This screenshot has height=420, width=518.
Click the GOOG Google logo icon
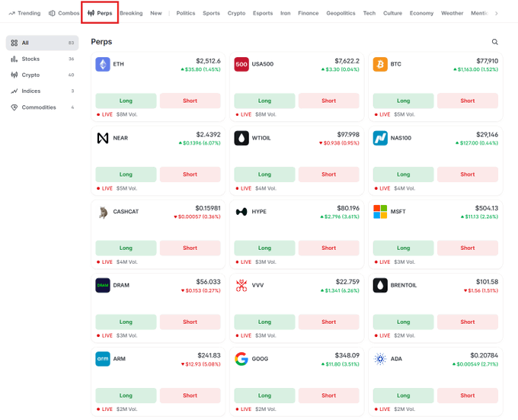pyautogui.click(x=241, y=359)
